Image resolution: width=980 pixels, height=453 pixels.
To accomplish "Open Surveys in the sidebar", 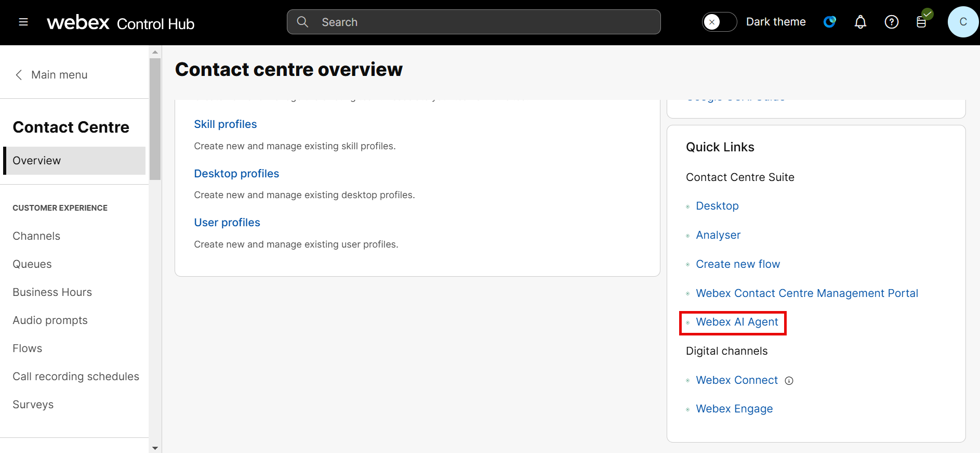I will [33, 405].
